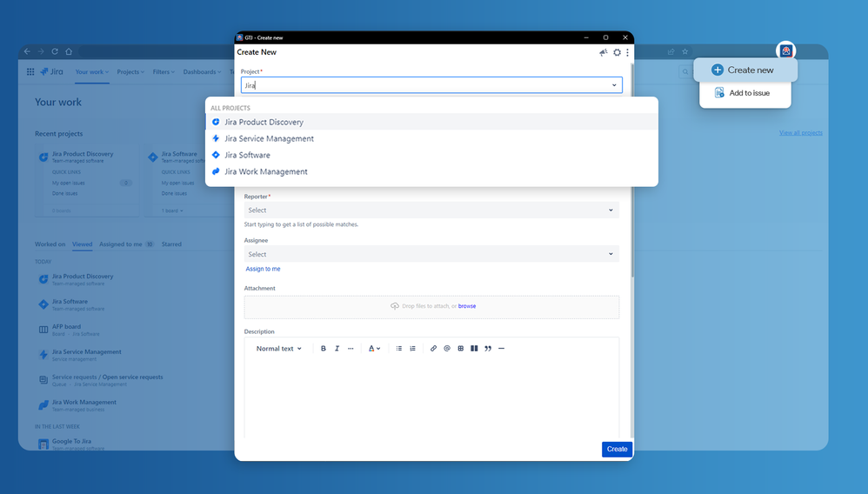Click the Create button

(617, 449)
